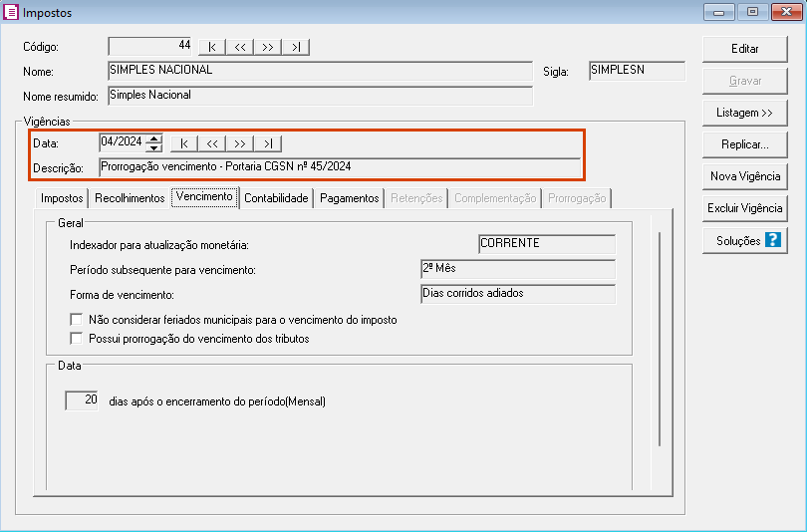Go to previous vigência date

point(212,143)
